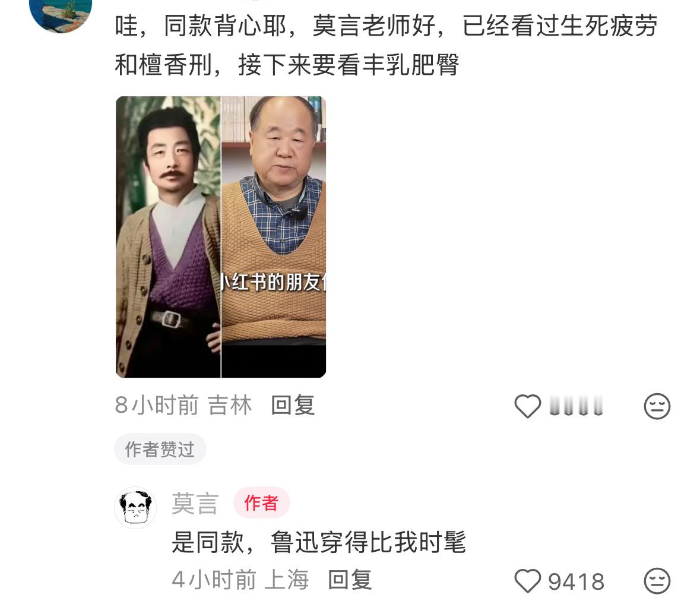Tap the 作者 badge beside 莫言

[262, 502]
